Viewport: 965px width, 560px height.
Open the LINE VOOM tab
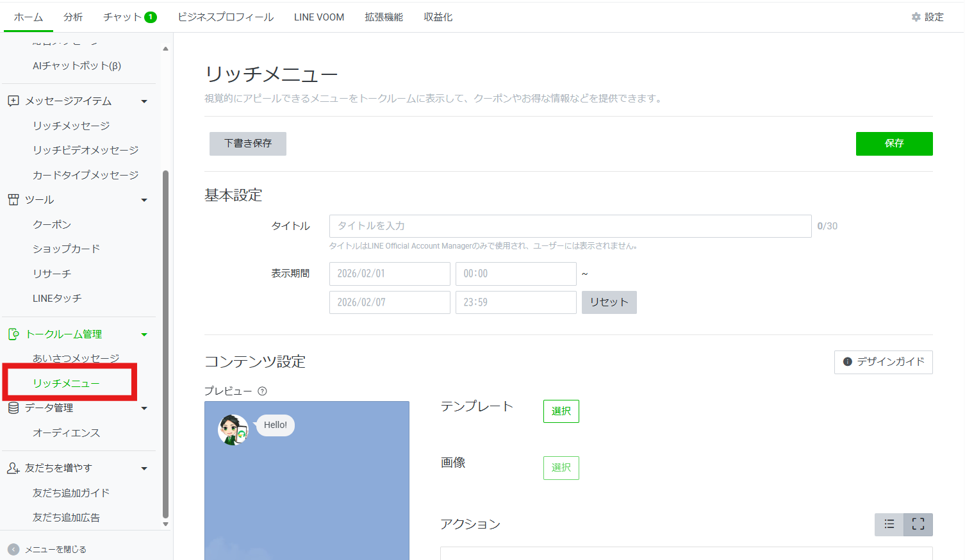click(318, 17)
